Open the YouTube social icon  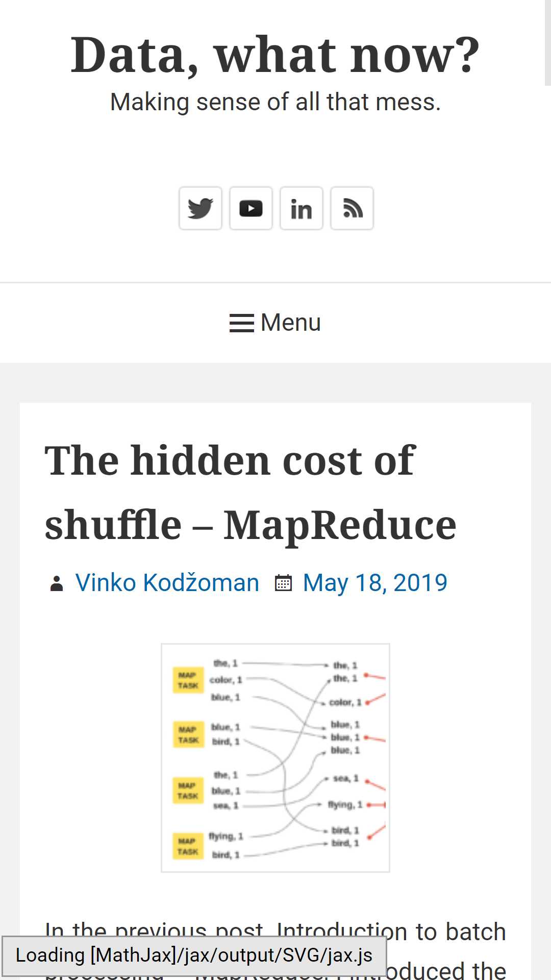[x=251, y=208]
